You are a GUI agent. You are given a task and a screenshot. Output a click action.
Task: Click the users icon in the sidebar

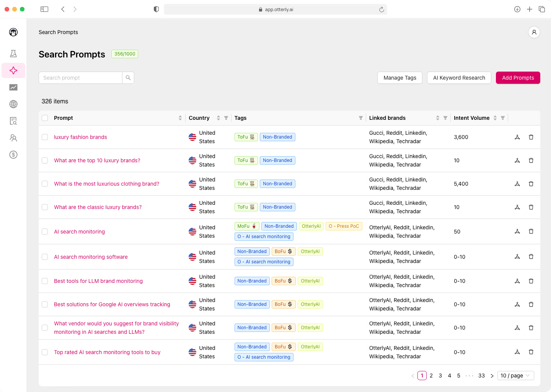13,138
